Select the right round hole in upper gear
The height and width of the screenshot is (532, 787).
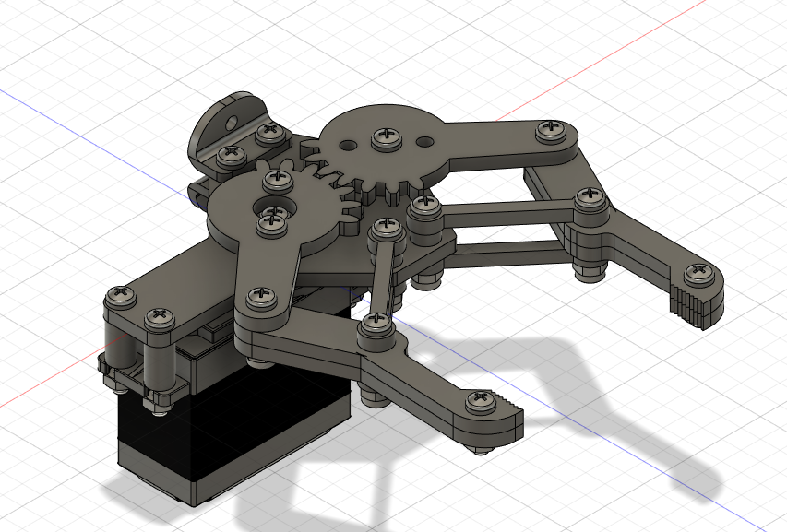[424, 142]
